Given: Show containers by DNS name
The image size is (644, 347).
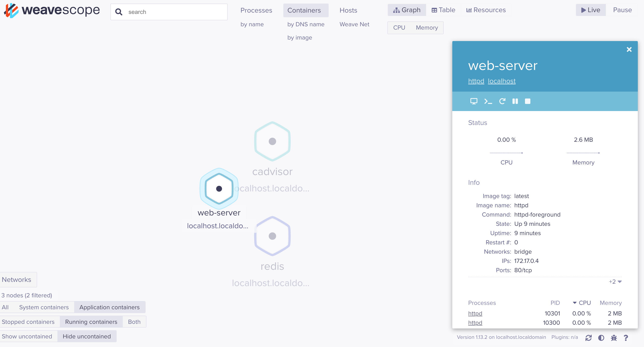Looking at the screenshot, I should point(306,24).
